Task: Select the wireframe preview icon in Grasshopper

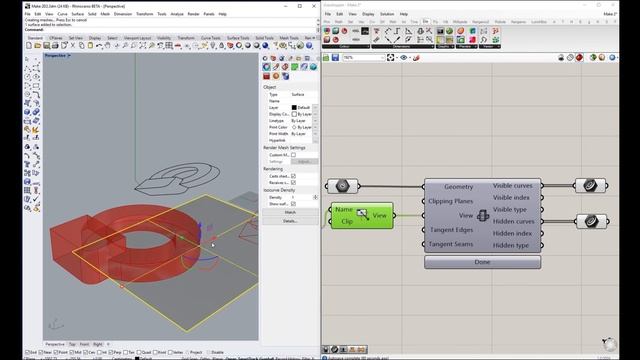Action: (570, 58)
